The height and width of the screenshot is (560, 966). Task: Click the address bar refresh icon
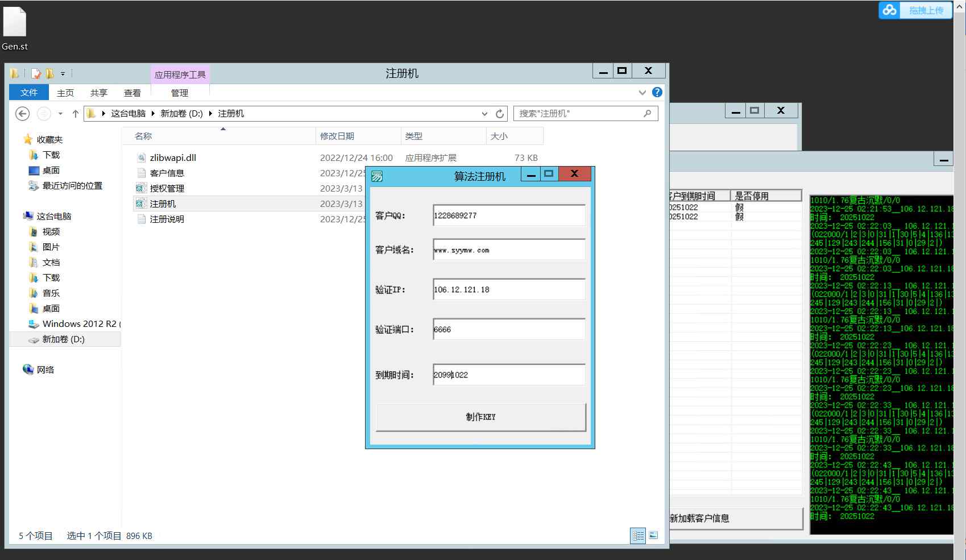[x=499, y=113]
